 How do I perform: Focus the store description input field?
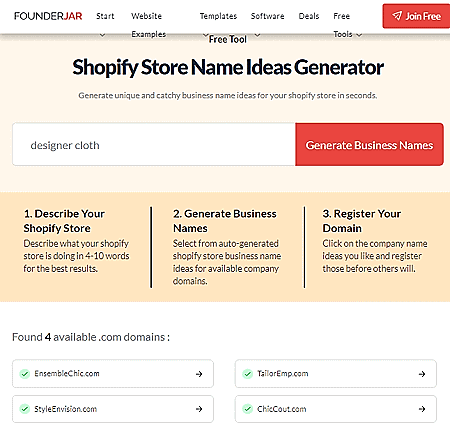tap(154, 144)
